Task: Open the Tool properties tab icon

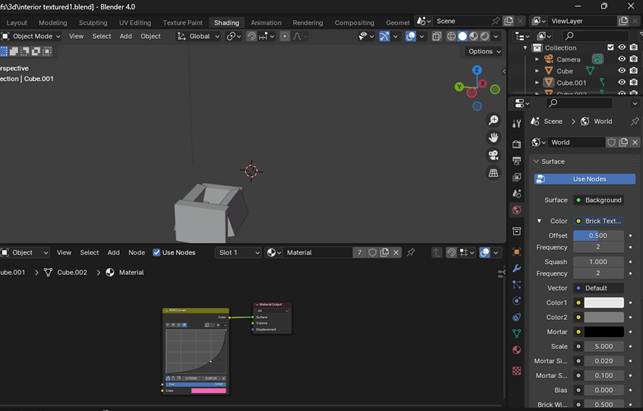Action: (516, 123)
